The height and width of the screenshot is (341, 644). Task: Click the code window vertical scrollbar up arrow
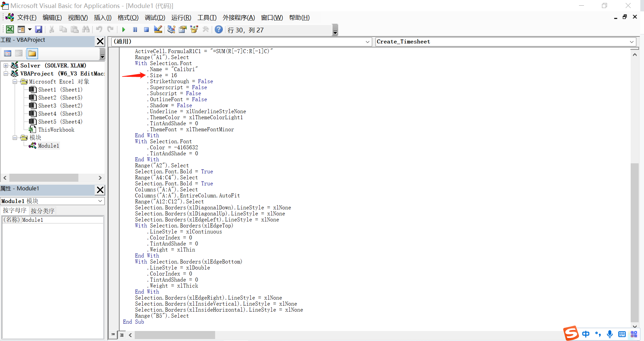click(635, 54)
